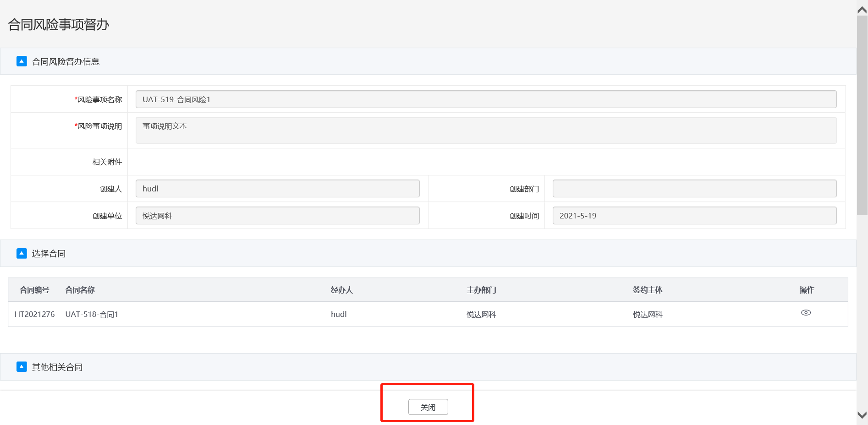Click the 关闭 button

(428, 407)
